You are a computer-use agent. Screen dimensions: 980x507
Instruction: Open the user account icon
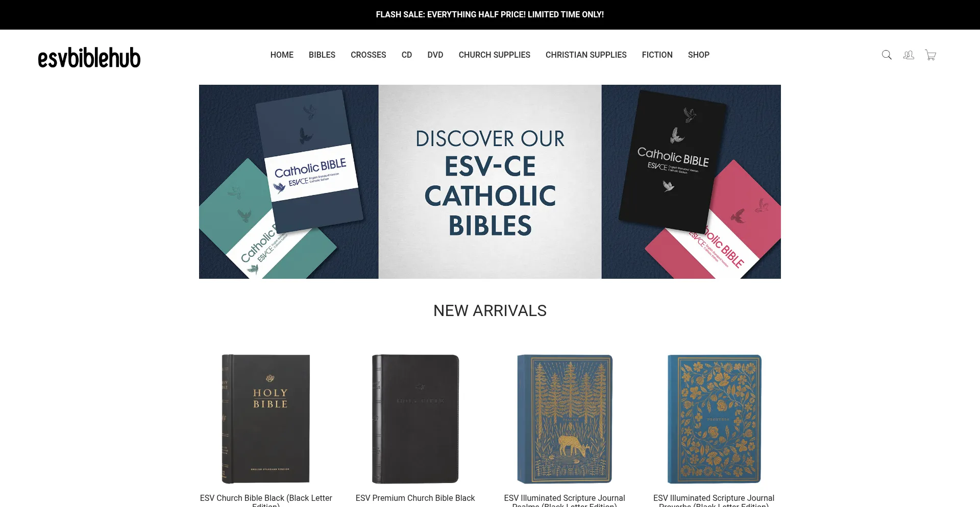(909, 55)
